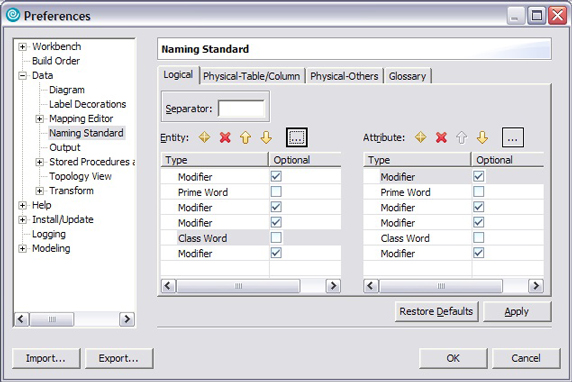Expand the Install/Update tree node
The height and width of the screenshot is (382, 572).
pos(23,220)
